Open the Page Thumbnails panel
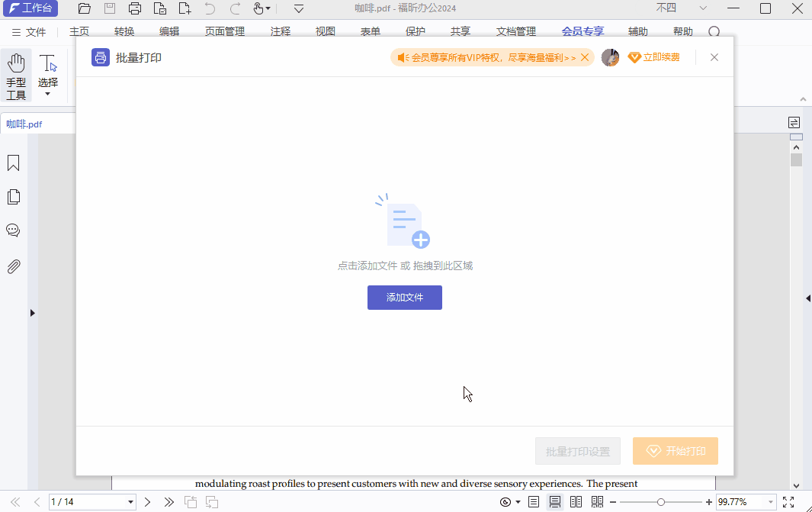This screenshot has width=812, height=512. (x=14, y=196)
